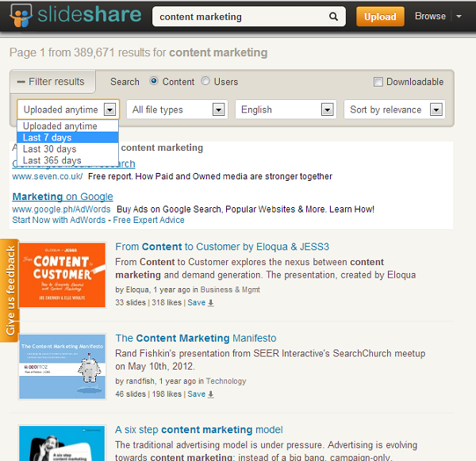Click the Business & Mgmt category link
This screenshot has width=476, height=461.
pos(230,290)
